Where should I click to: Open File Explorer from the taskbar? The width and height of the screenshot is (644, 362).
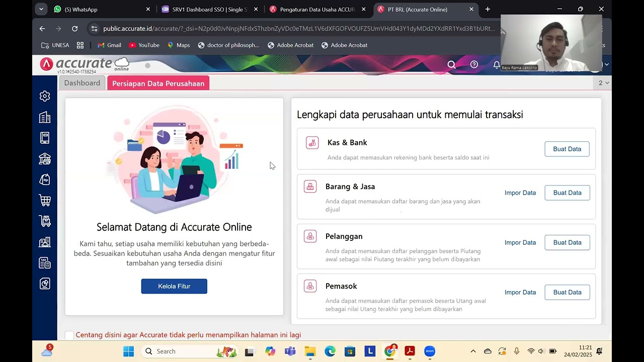coord(310,351)
